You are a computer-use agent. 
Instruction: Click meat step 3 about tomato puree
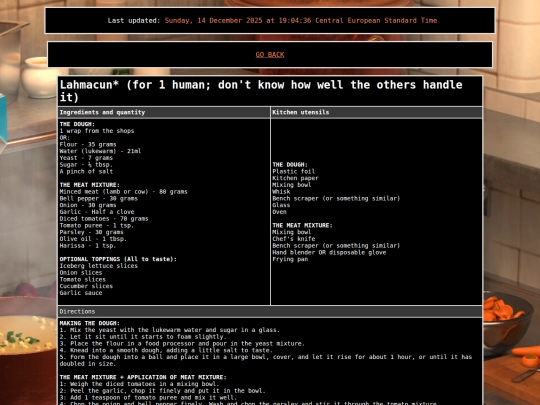coord(148,397)
